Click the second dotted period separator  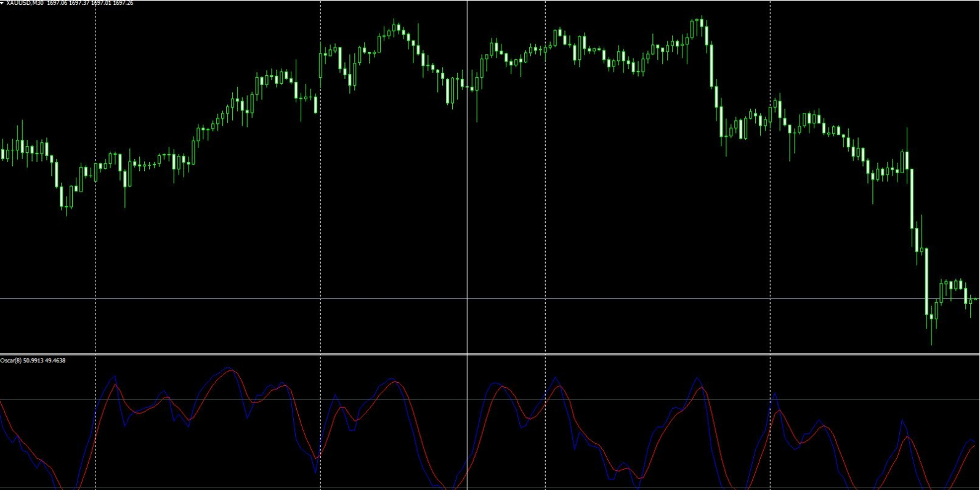320,247
